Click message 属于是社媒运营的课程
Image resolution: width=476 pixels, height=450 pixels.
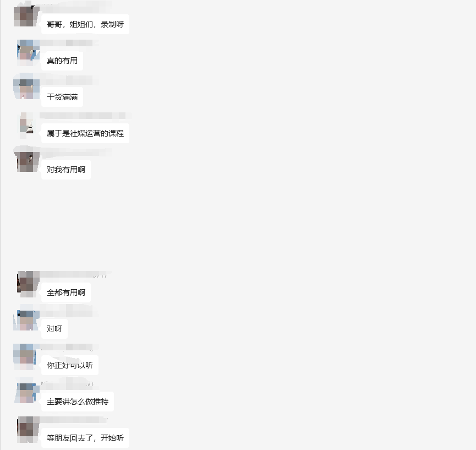[x=85, y=133]
